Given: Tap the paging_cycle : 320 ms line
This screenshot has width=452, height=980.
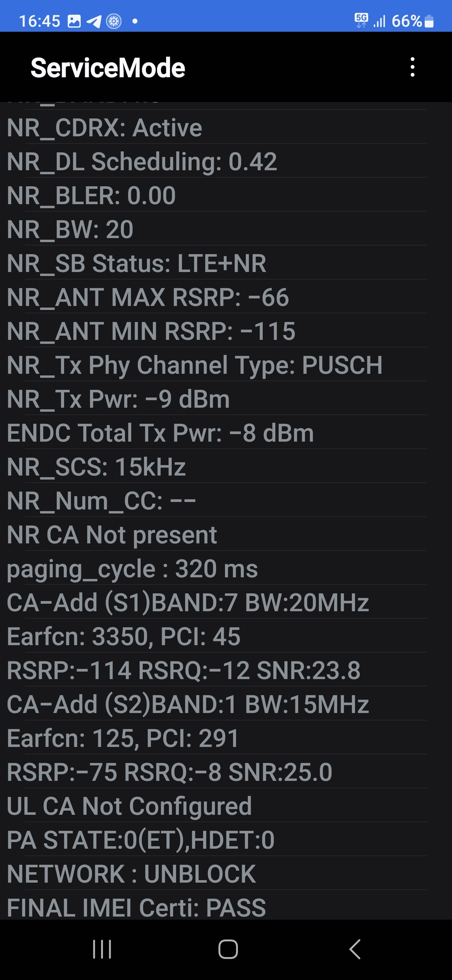Looking at the screenshot, I should coord(217,569).
